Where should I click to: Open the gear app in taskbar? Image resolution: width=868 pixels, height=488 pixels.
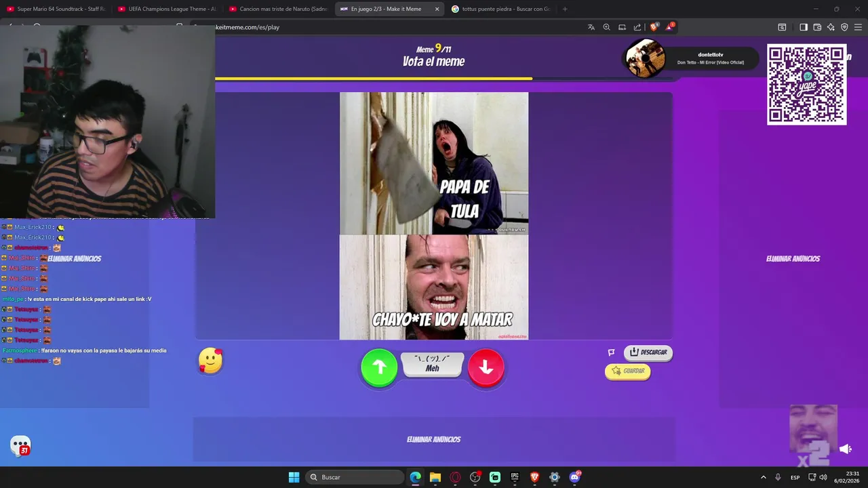(555, 477)
